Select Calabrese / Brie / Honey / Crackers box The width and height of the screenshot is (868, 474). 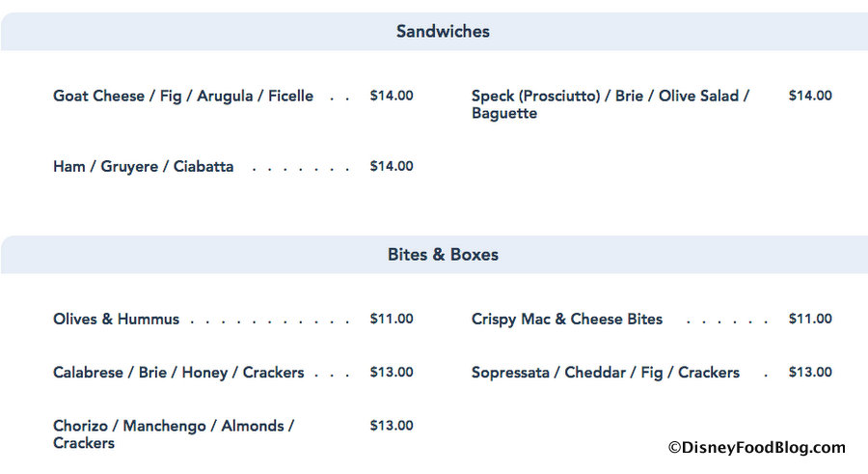[x=178, y=373]
